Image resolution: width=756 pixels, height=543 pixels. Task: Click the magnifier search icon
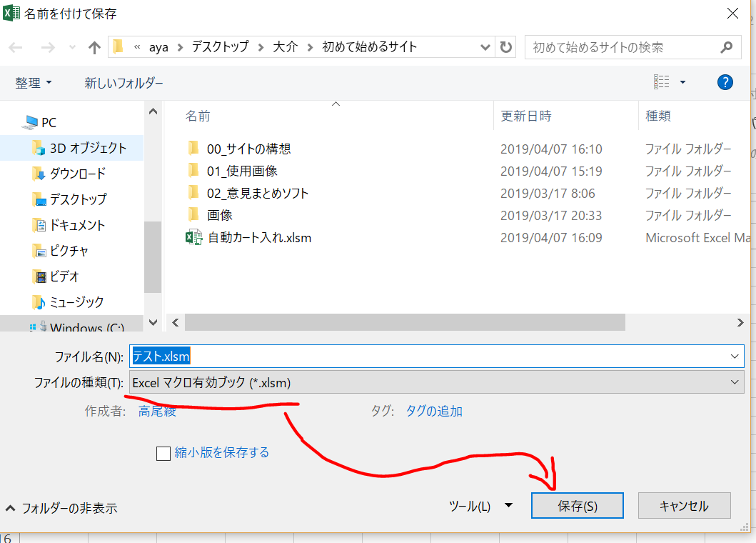[727, 47]
